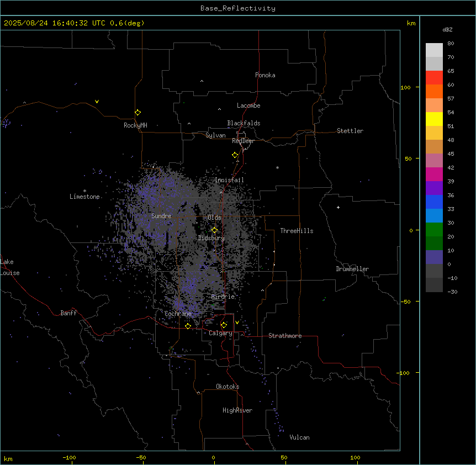Image resolution: width=476 pixels, height=465 pixels.
Task: Click the Lake Louise label
Action: (10, 267)
